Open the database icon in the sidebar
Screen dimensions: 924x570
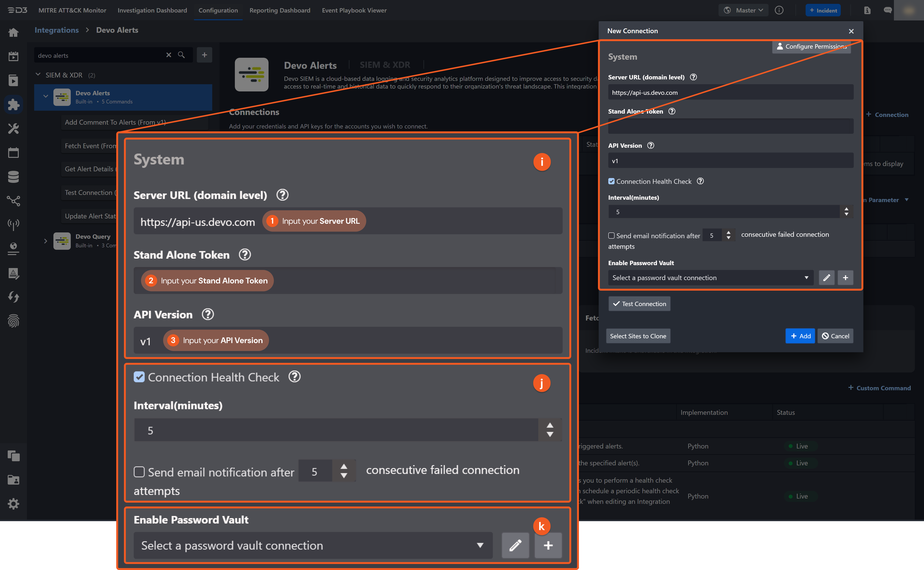click(x=13, y=177)
